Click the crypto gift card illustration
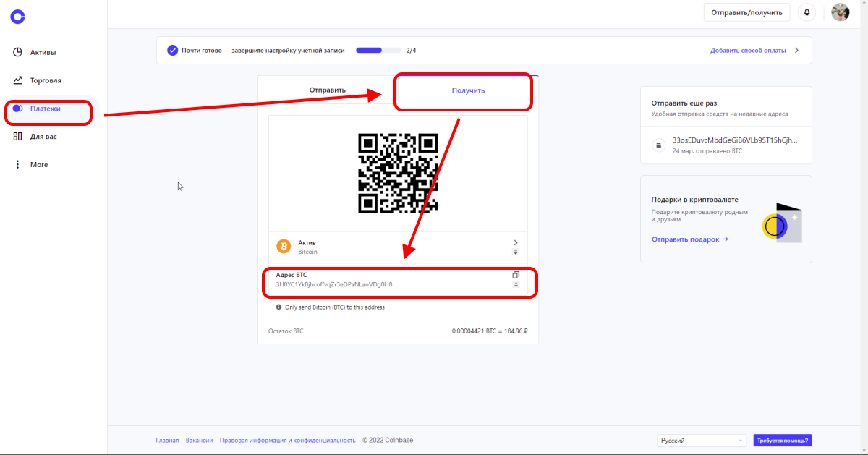868x455 pixels. (782, 223)
